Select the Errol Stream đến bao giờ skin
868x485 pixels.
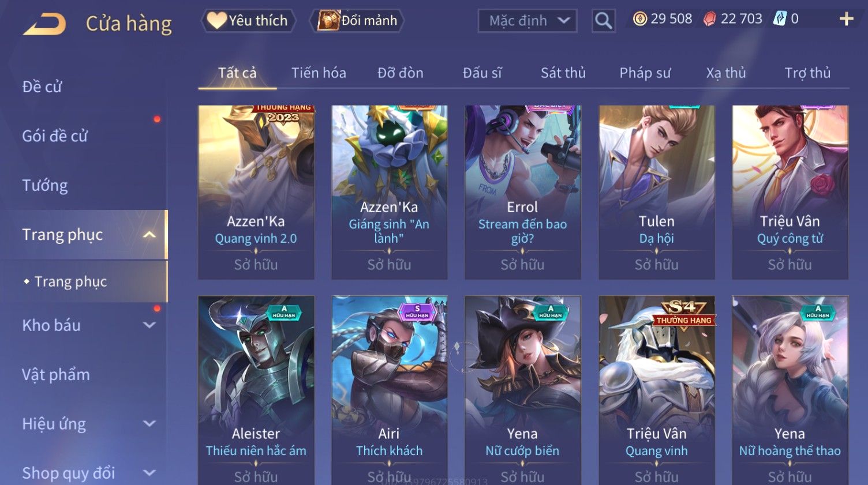click(523, 193)
